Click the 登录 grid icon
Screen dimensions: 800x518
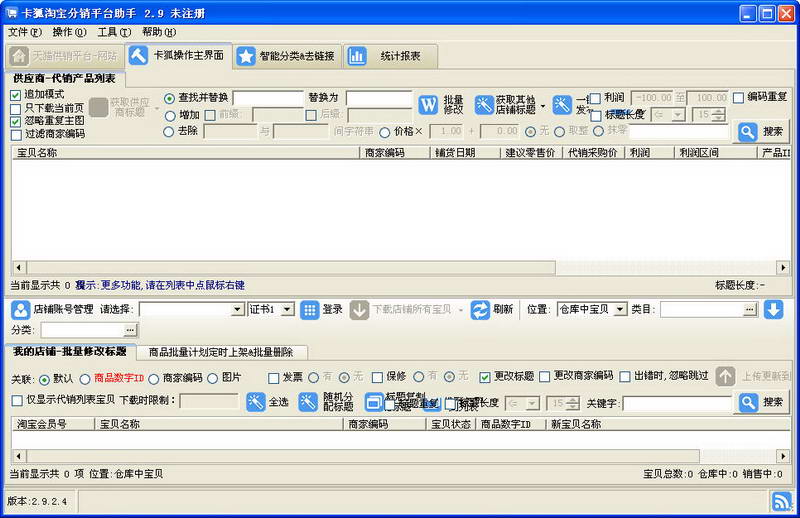(x=310, y=310)
